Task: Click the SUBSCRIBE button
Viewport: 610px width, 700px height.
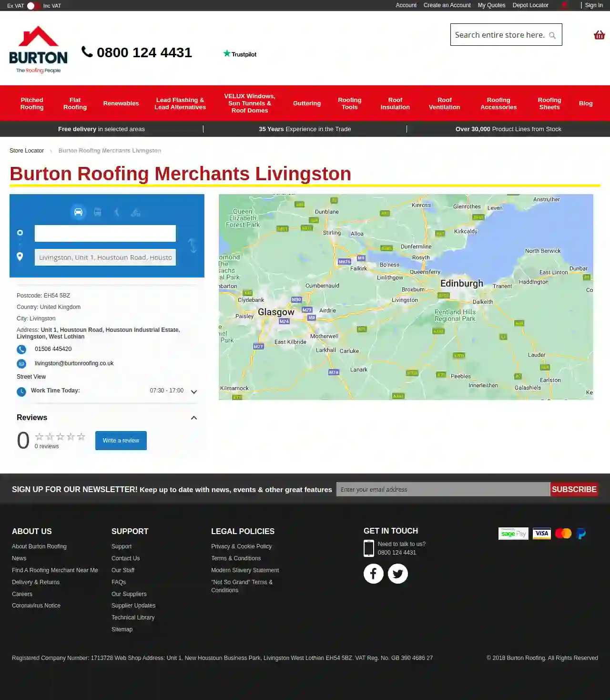Action: (574, 489)
